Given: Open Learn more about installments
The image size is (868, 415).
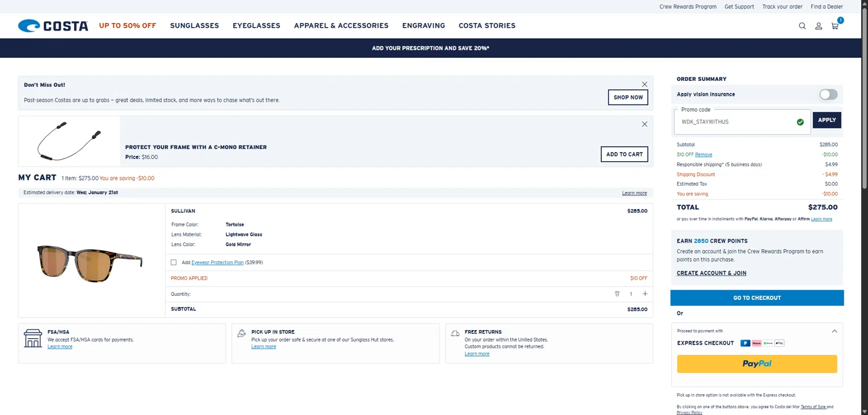Looking at the screenshot, I should tap(821, 219).
